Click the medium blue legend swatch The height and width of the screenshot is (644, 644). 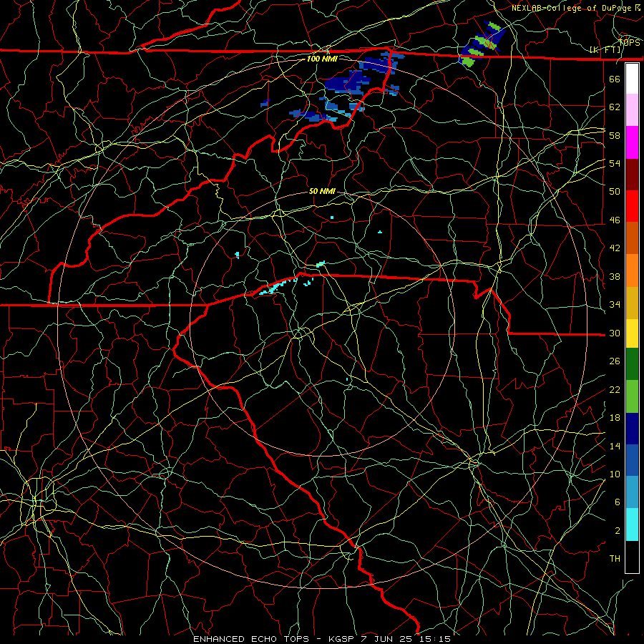click(632, 460)
